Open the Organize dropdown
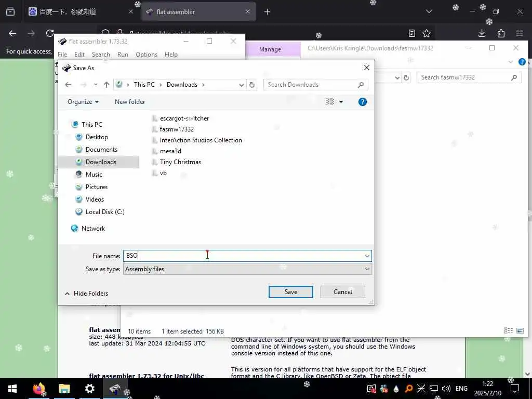Viewport: 532px width, 399px height. point(83,102)
